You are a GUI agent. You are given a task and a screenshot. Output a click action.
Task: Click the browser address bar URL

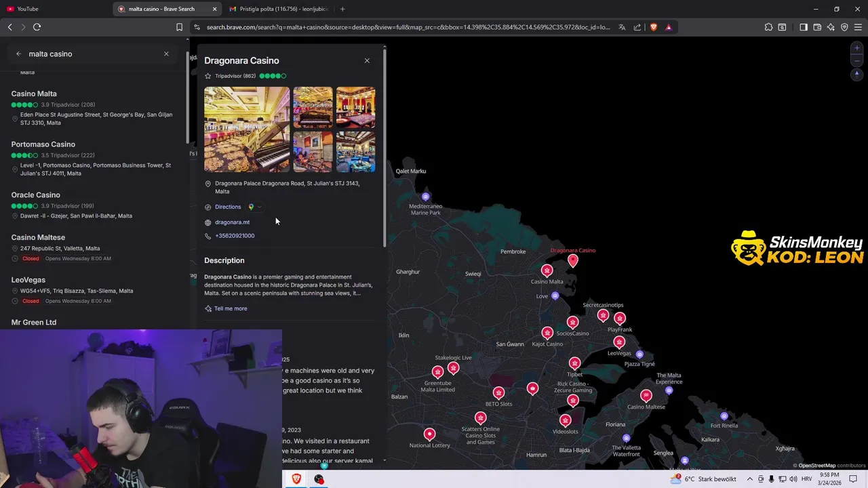coord(408,27)
